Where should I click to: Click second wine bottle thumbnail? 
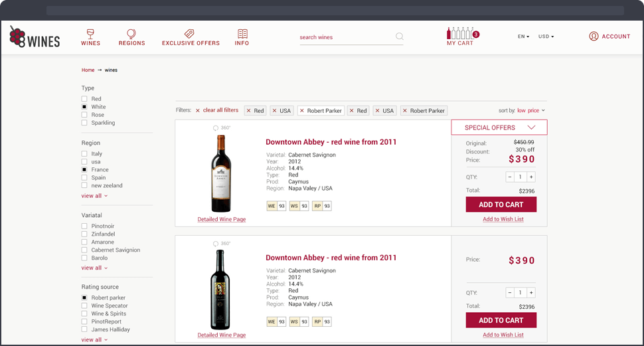[221, 290]
